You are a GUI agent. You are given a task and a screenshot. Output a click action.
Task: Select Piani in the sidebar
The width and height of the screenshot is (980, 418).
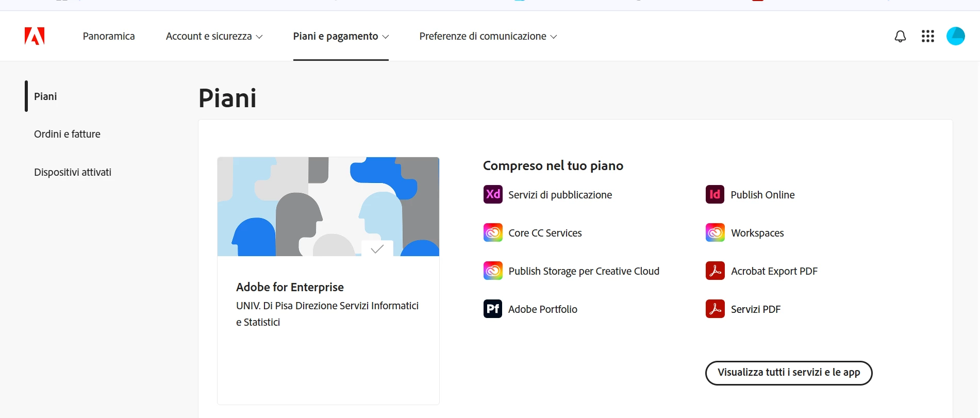point(45,96)
